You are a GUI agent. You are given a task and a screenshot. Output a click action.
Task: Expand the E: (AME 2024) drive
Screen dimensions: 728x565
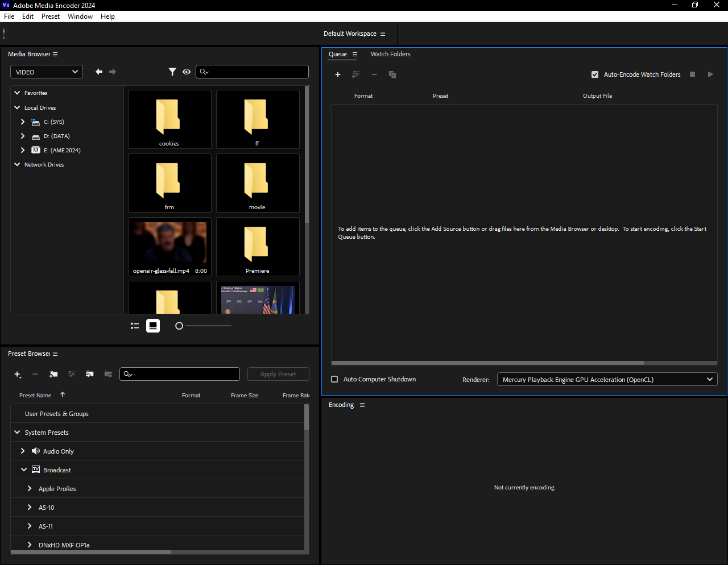point(23,150)
